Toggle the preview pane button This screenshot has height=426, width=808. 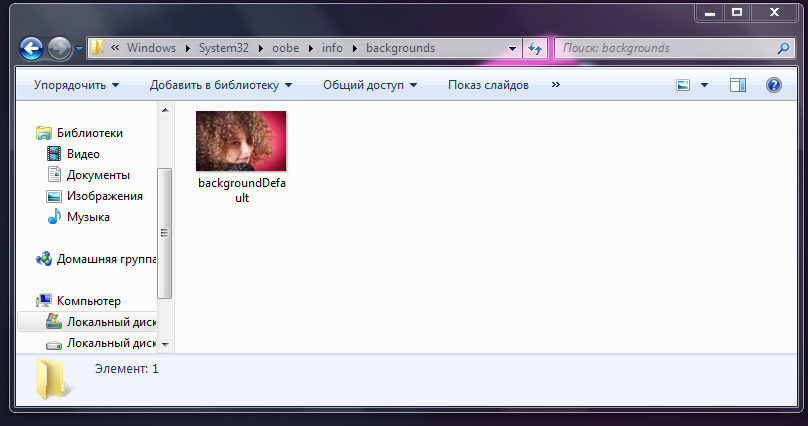(738, 85)
